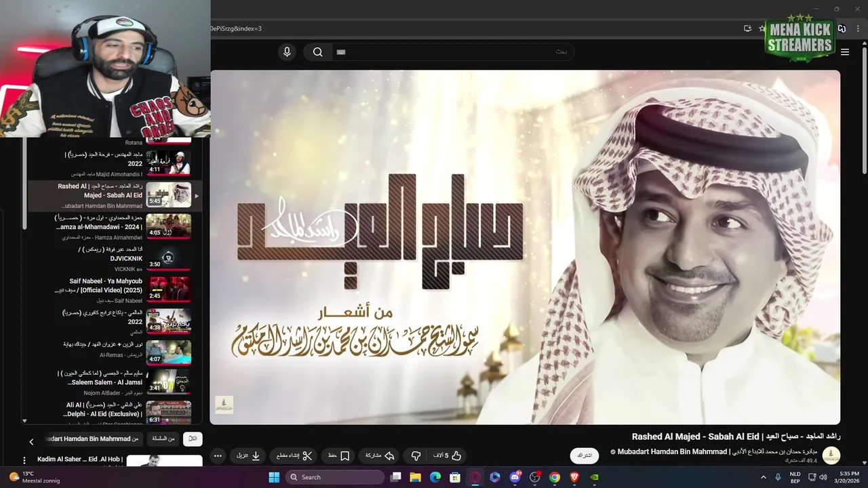The height and width of the screenshot is (488, 868).
Task: Open the browser three-dot menu
Action: coord(859,28)
